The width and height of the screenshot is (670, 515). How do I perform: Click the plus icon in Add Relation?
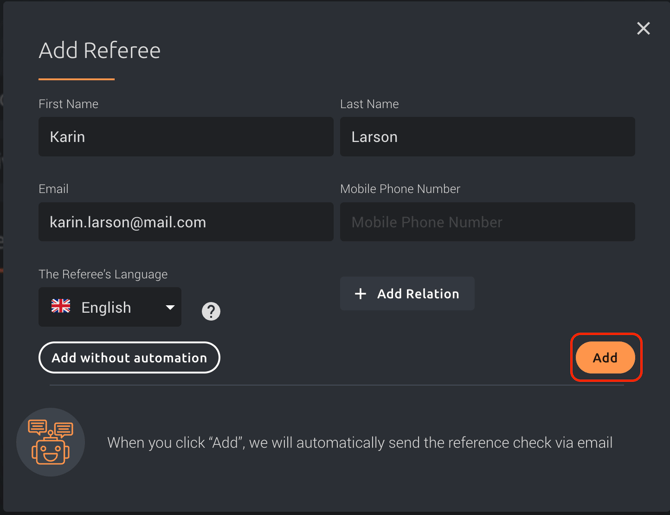pos(360,294)
